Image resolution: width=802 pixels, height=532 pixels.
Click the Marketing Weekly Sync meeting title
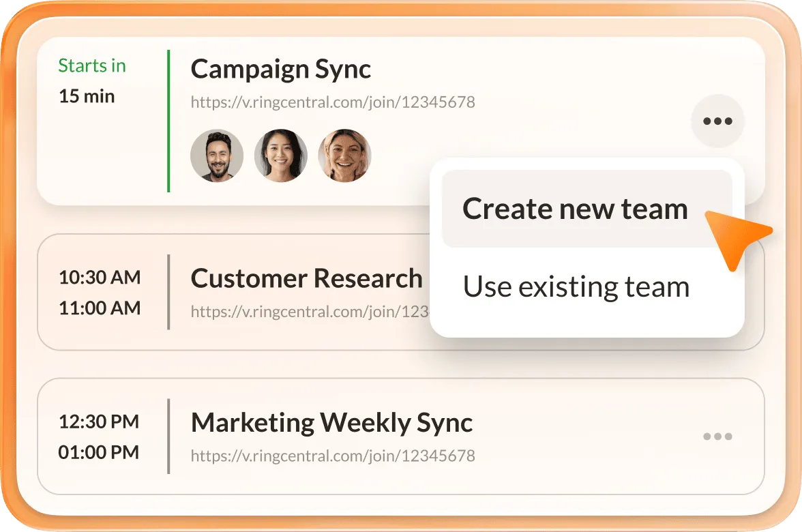tap(331, 422)
